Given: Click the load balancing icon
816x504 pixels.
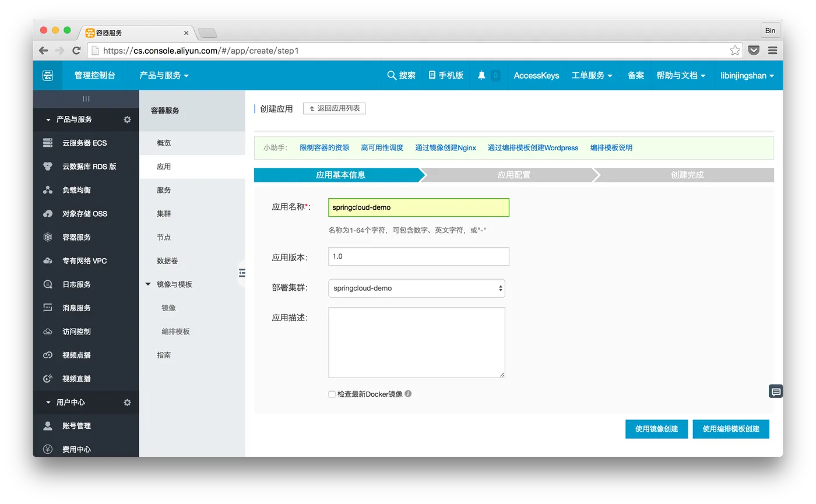Looking at the screenshot, I should (x=48, y=190).
